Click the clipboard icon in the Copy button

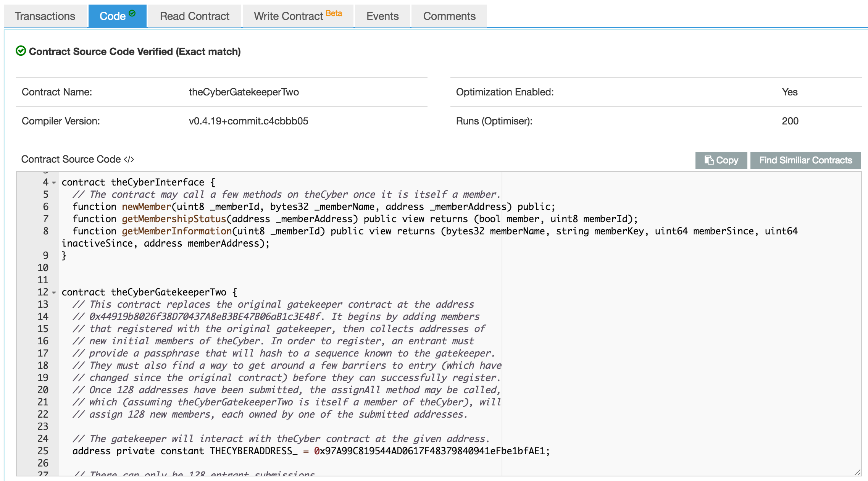tap(709, 160)
